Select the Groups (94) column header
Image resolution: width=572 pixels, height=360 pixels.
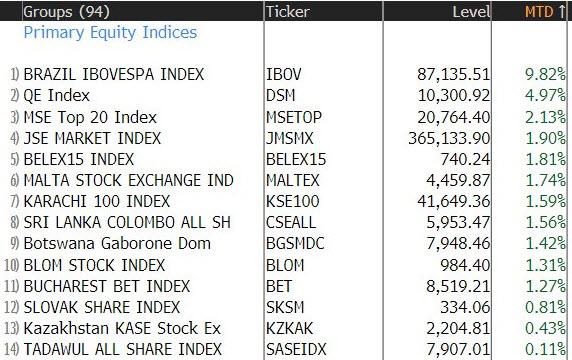pos(66,12)
